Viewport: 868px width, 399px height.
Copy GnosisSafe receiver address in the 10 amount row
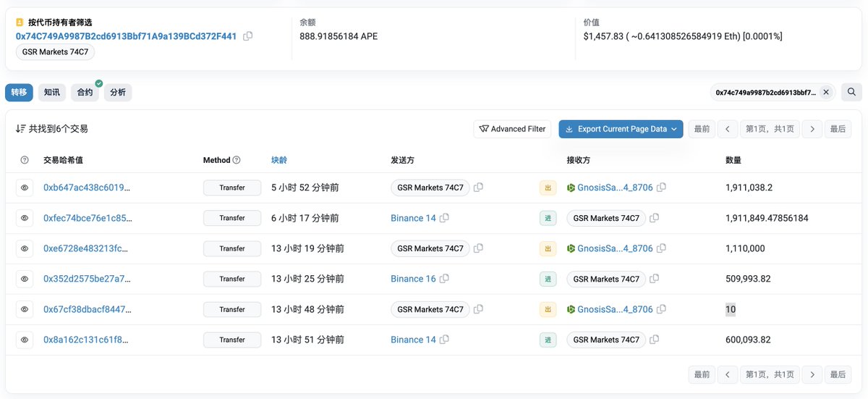tap(661, 309)
